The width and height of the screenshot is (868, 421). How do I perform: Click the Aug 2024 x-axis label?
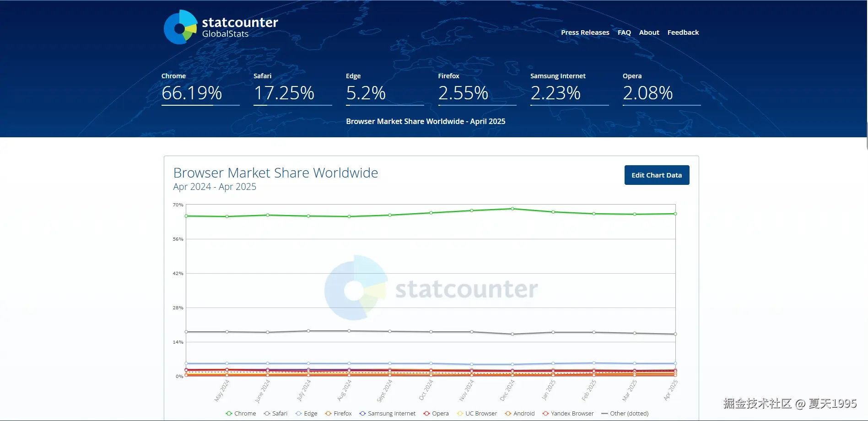tap(345, 390)
